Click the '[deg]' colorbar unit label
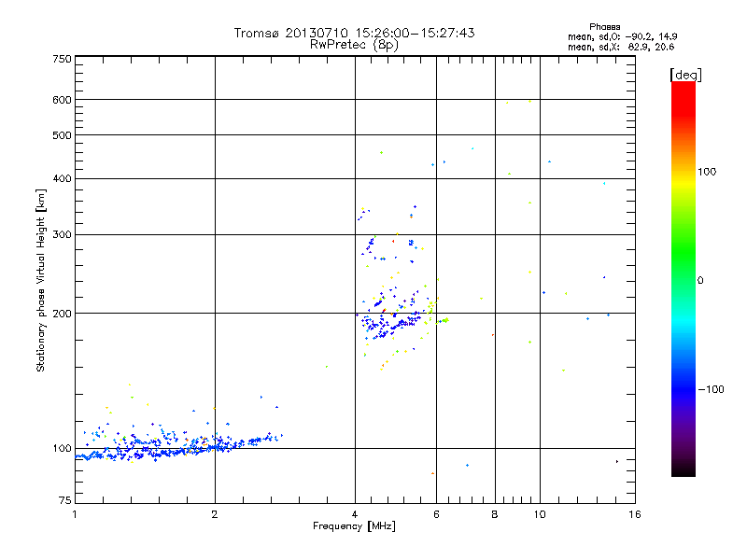Image resolution: width=747 pixels, height=560 pixels. tap(685, 75)
